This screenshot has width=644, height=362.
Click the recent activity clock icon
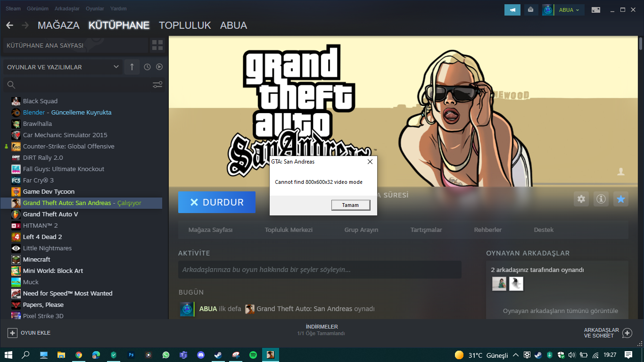(x=147, y=67)
